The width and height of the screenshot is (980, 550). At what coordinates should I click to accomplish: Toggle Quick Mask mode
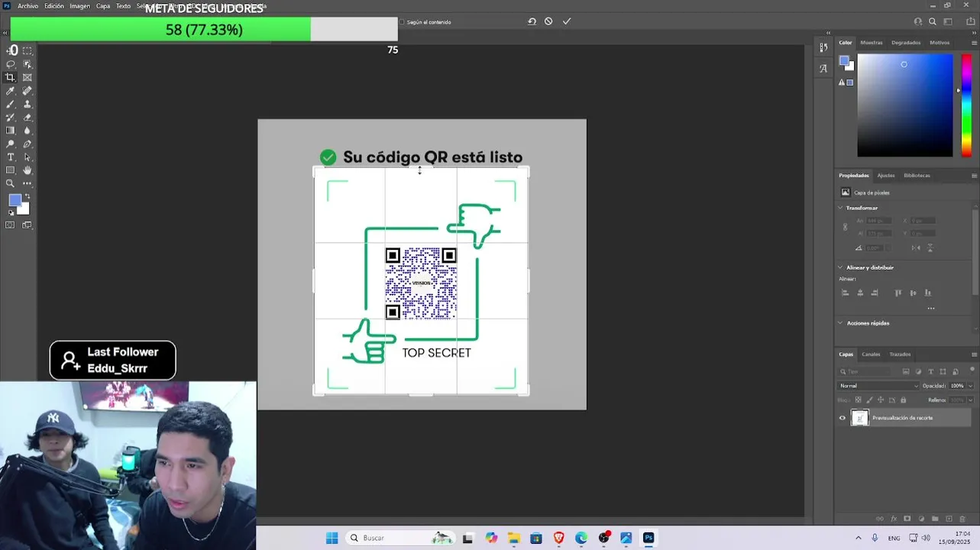(x=11, y=225)
